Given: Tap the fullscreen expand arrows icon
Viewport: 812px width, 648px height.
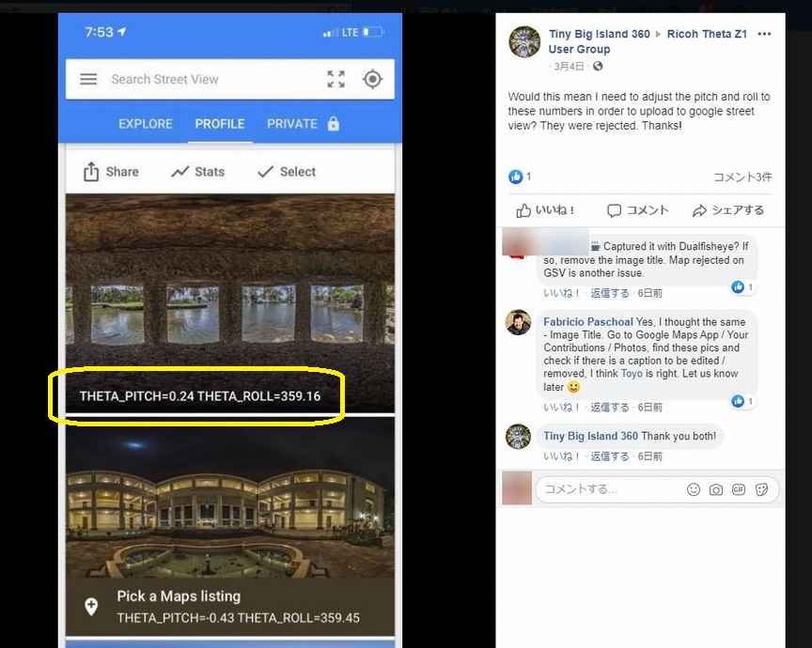Looking at the screenshot, I should [336, 79].
